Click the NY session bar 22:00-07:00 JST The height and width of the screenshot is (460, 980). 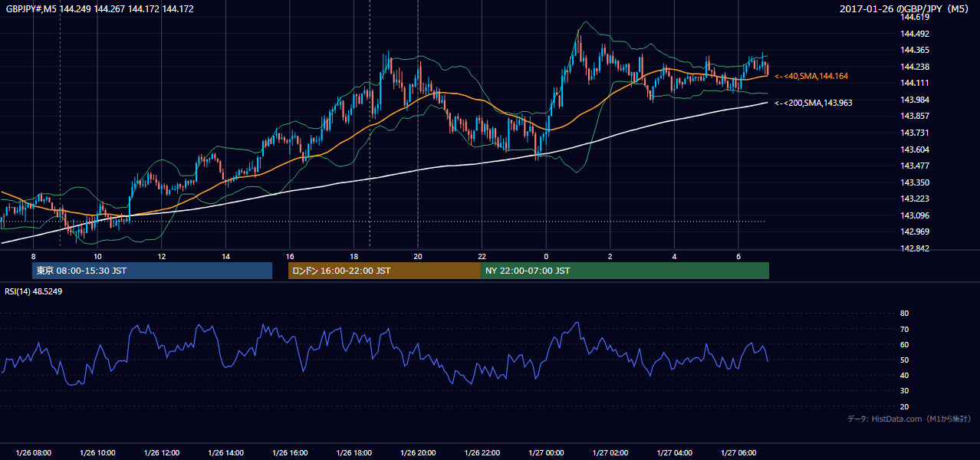pos(625,271)
